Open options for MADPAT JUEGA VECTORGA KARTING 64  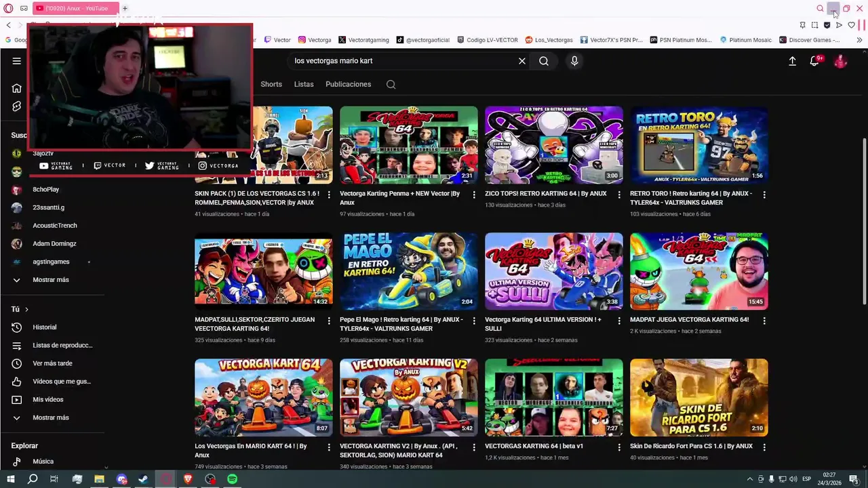coord(764,321)
